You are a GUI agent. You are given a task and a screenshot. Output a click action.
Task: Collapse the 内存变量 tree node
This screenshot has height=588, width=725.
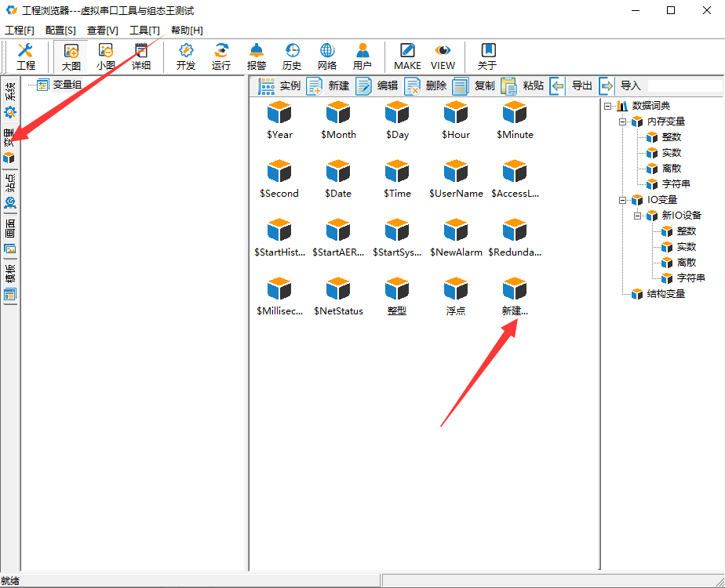coord(623,122)
